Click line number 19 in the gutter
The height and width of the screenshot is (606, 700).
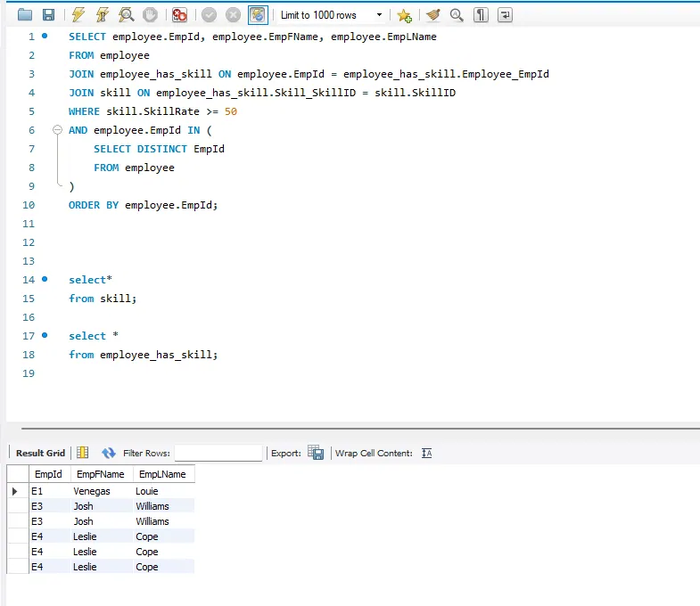[x=29, y=373]
